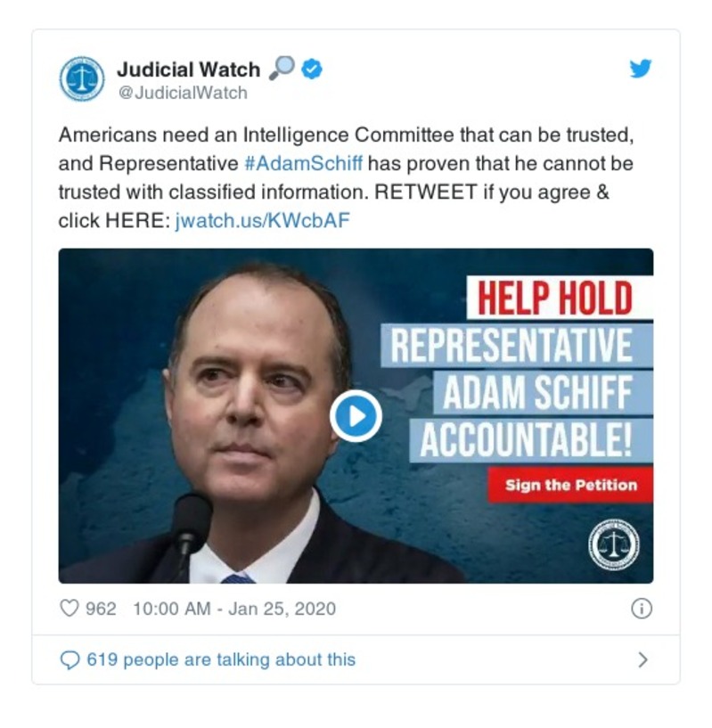Play the Adam Schiff video
The width and height of the screenshot is (712, 728).
[356, 415]
